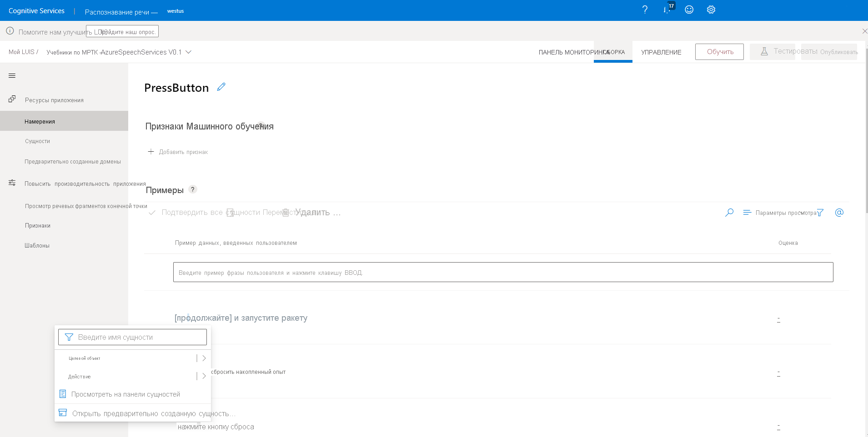The image size is (868, 437).
Task: Open search for example utterances
Action: click(729, 212)
